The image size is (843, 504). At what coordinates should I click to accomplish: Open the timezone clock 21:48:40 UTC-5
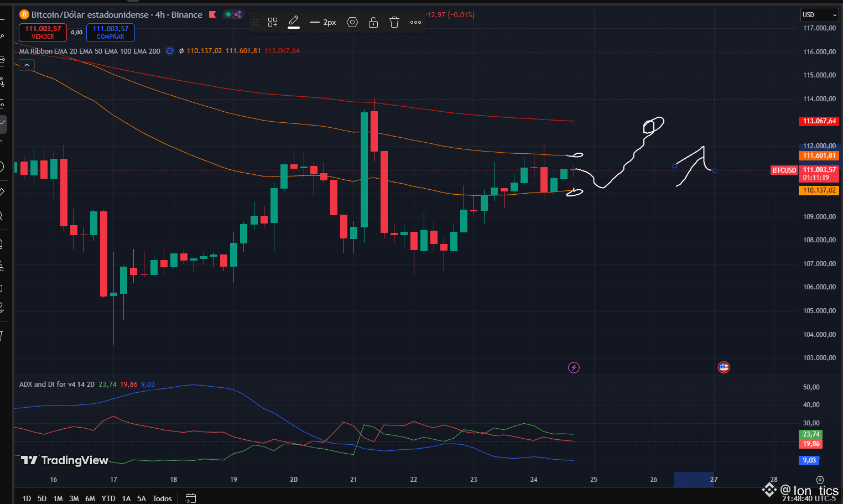(809, 498)
